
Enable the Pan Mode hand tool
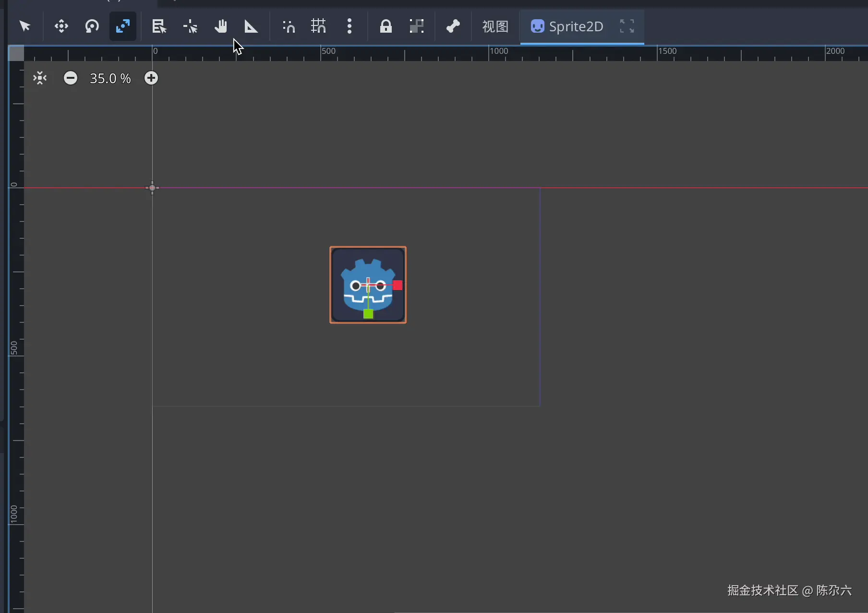pyautogui.click(x=221, y=26)
